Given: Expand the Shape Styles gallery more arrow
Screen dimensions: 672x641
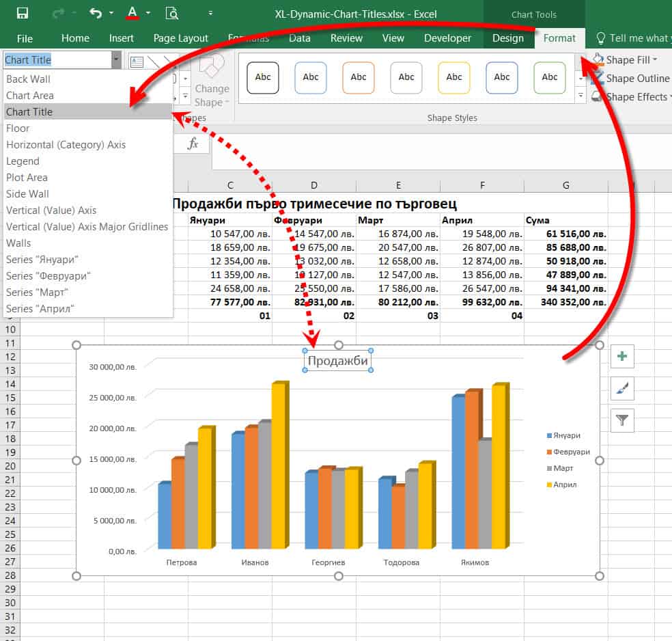Looking at the screenshot, I should pos(580,95).
